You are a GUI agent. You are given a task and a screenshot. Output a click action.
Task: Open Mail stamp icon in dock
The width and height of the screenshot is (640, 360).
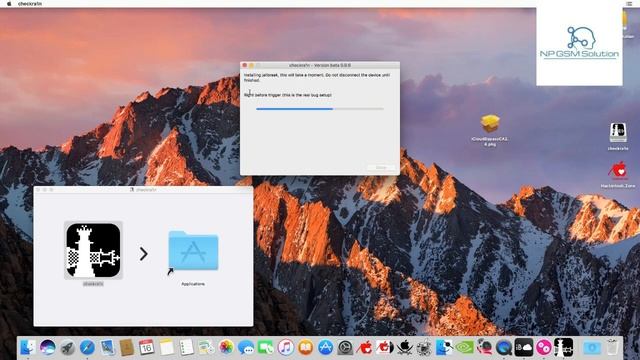point(107,348)
